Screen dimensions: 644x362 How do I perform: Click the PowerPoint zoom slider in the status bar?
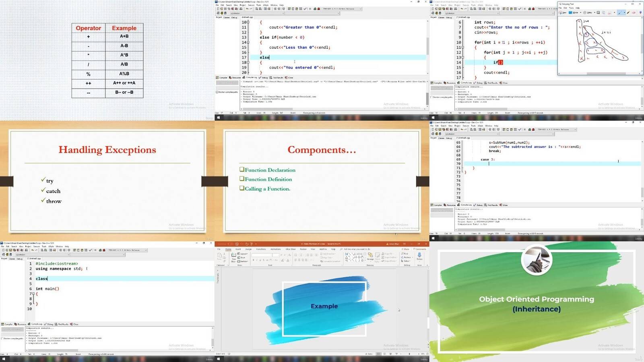410,354
